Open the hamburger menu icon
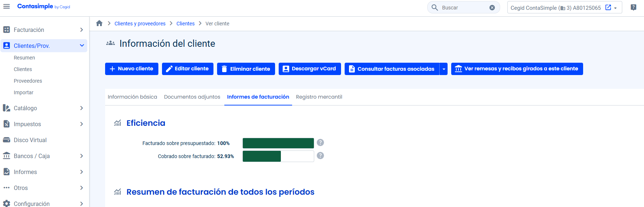Image resolution: width=644 pixels, height=207 pixels. point(7,7)
